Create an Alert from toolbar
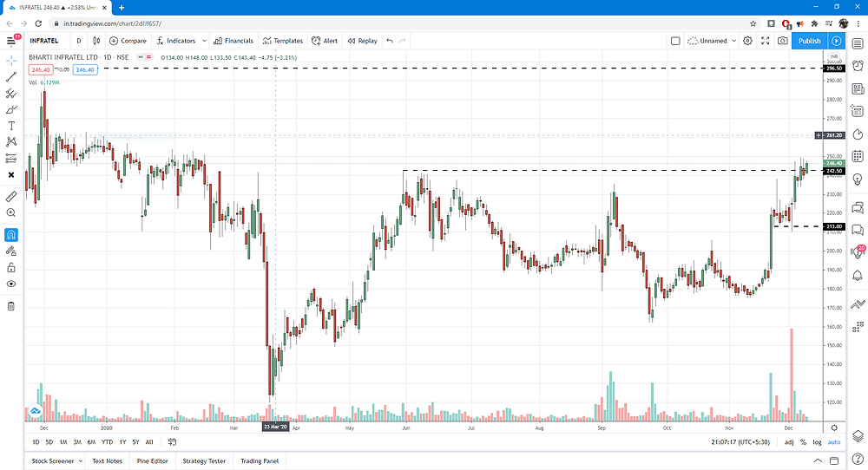 click(x=325, y=41)
